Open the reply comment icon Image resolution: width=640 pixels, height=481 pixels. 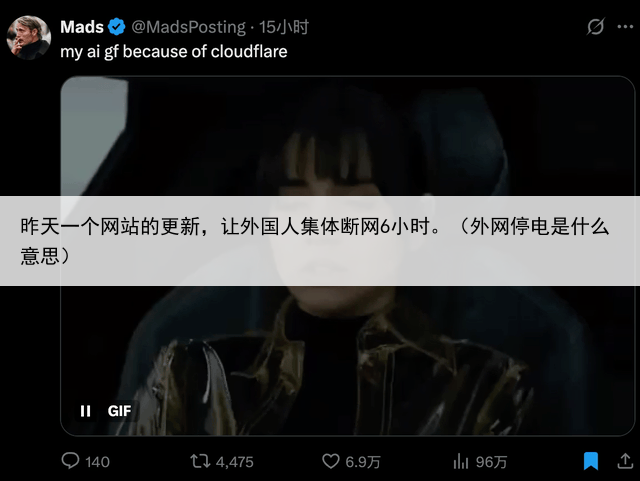(x=70, y=461)
